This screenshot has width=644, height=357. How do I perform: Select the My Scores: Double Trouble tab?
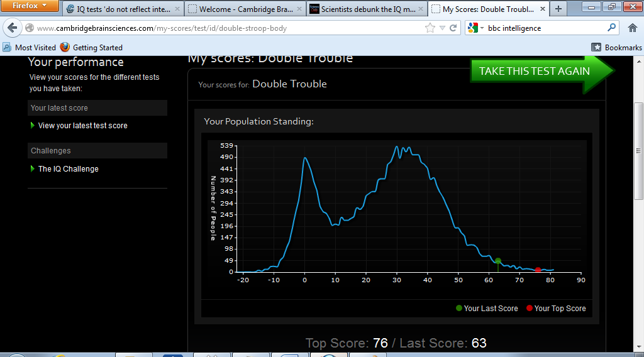(x=488, y=9)
